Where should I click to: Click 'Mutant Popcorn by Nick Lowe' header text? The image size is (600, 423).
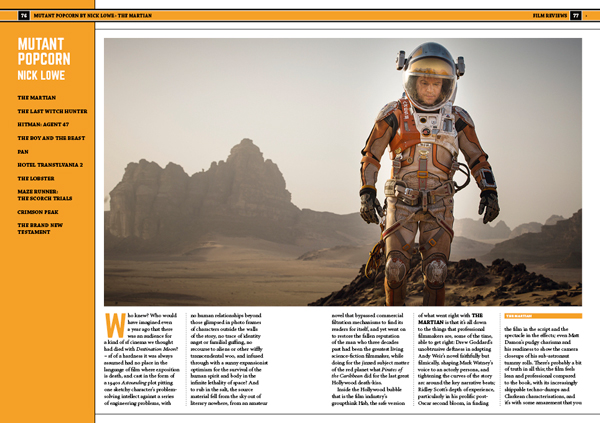click(74, 16)
